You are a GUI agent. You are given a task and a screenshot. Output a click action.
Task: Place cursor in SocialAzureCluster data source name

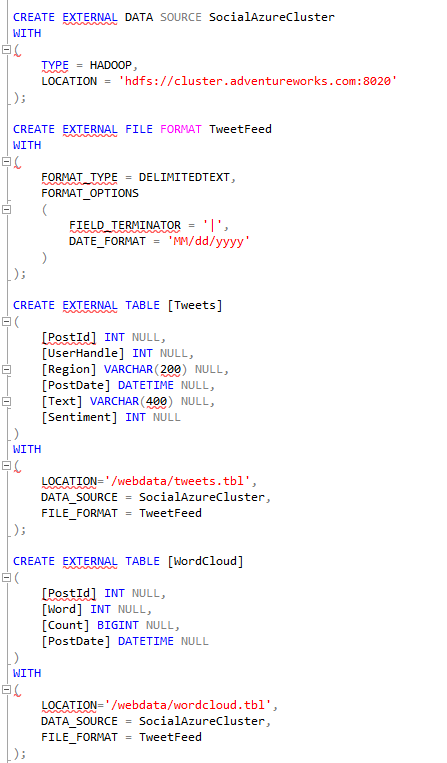272,18
